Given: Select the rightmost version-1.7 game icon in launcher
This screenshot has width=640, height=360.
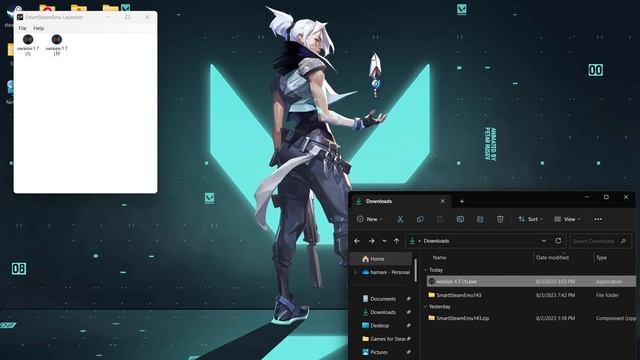Looking at the screenshot, I should coord(57,44).
